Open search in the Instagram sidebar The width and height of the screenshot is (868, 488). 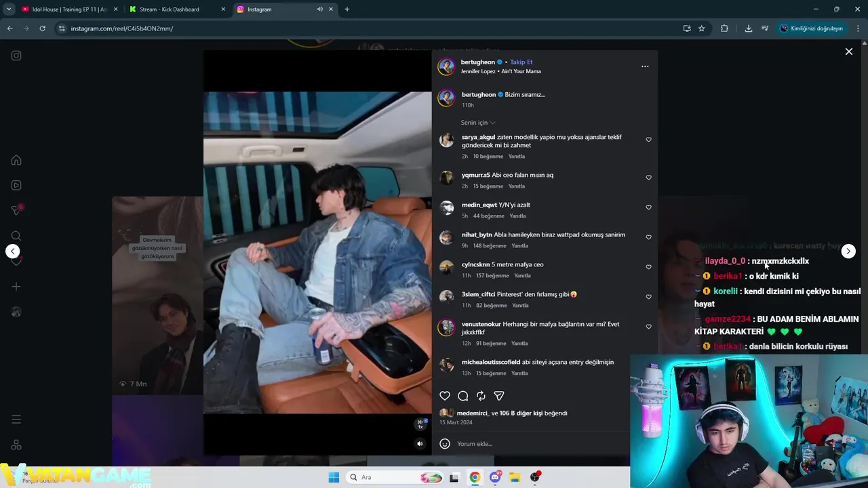(x=16, y=236)
